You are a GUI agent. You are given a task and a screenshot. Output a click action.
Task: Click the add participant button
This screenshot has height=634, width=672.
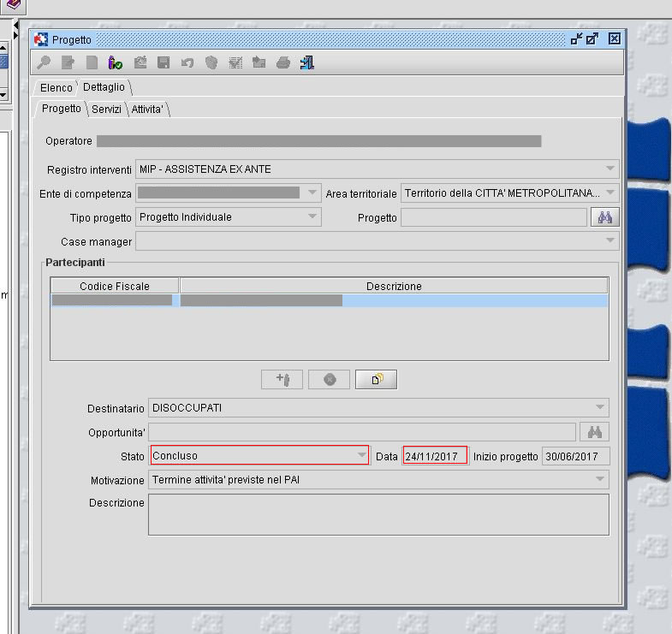[282, 380]
